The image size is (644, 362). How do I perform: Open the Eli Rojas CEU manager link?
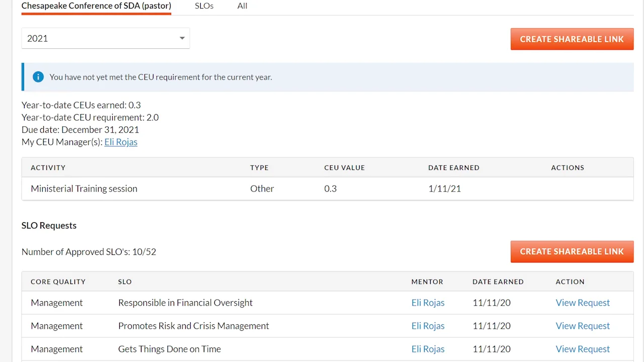tap(121, 142)
